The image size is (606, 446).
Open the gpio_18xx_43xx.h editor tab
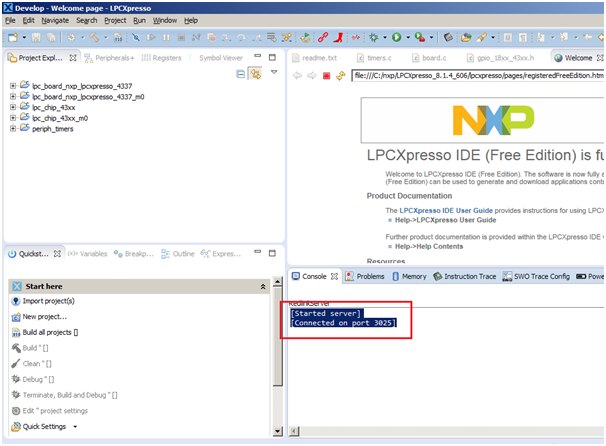click(500, 58)
